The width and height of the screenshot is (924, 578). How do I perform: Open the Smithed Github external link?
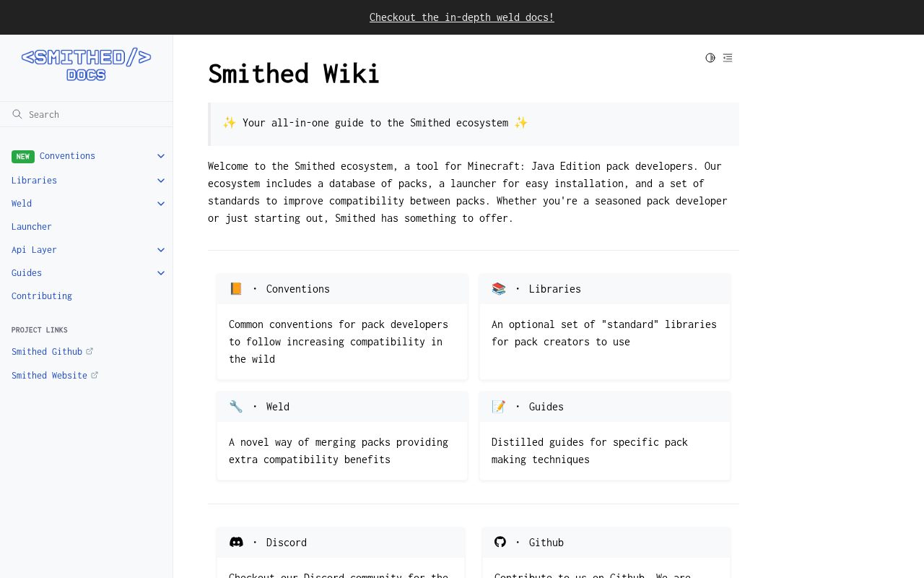(x=47, y=352)
